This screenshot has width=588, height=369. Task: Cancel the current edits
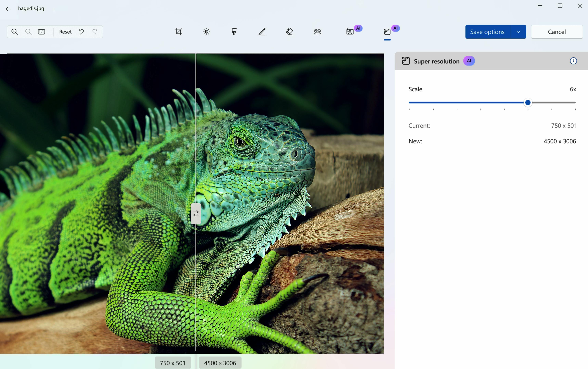coord(557,32)
